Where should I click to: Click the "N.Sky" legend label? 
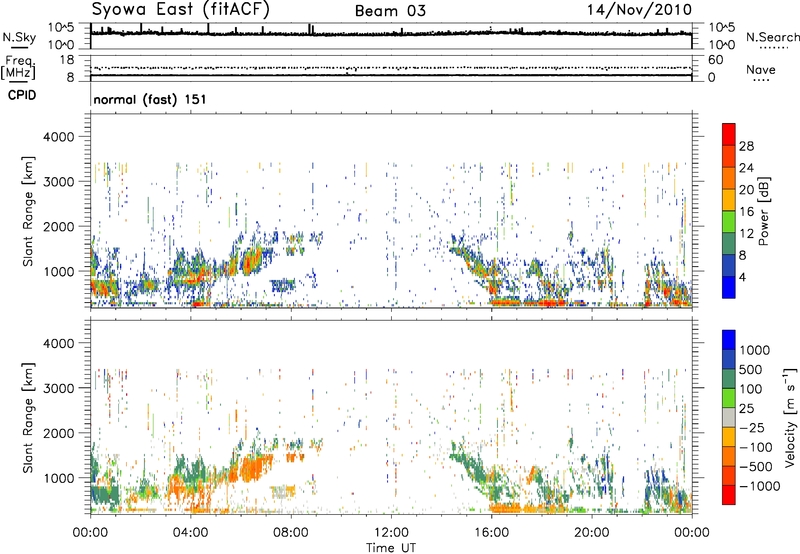[x=19, y=37]
